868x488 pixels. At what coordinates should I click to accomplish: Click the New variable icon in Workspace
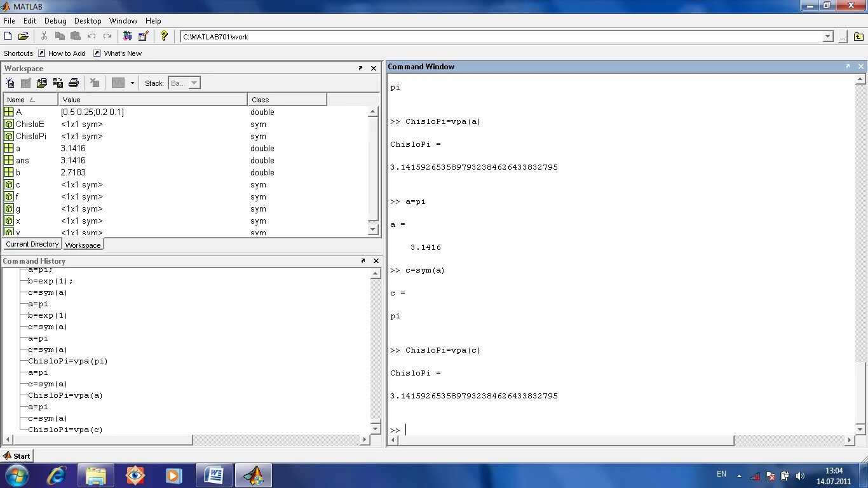[x=10, y=83]
